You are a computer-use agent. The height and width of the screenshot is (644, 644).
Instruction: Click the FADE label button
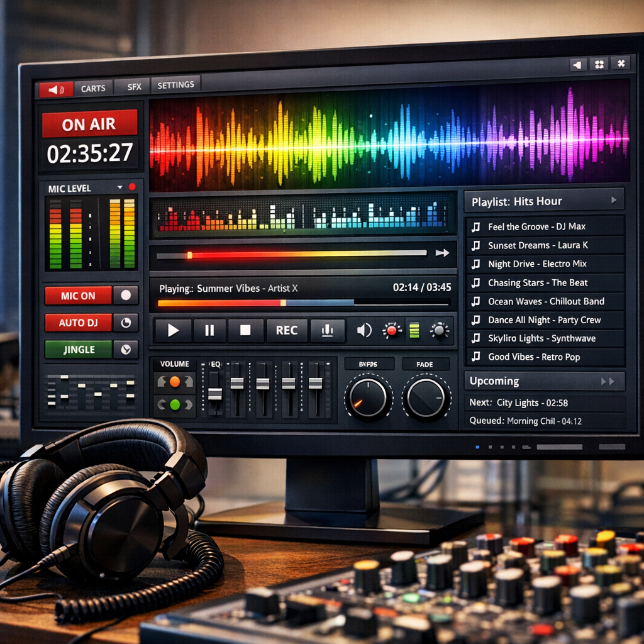(x=425, y=364)
